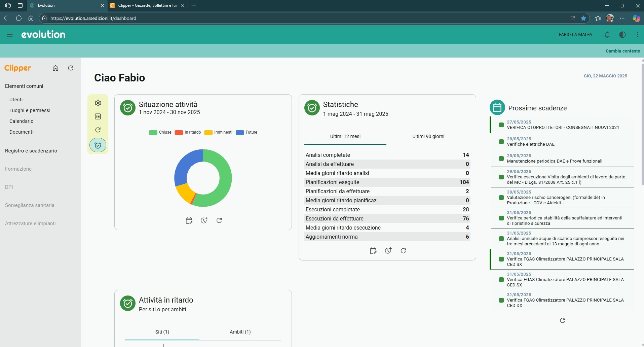
Task: Add page to browser favorites star
Action: pos(583,18)
